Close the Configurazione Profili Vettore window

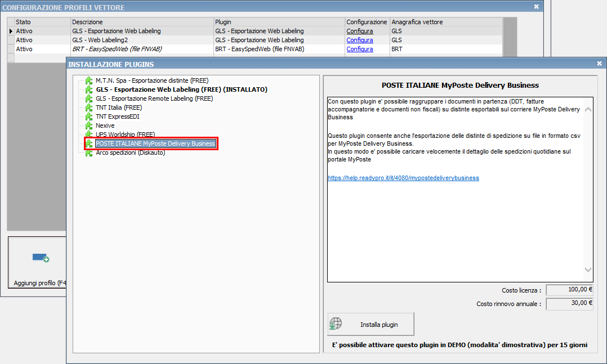tap(536, 7)
